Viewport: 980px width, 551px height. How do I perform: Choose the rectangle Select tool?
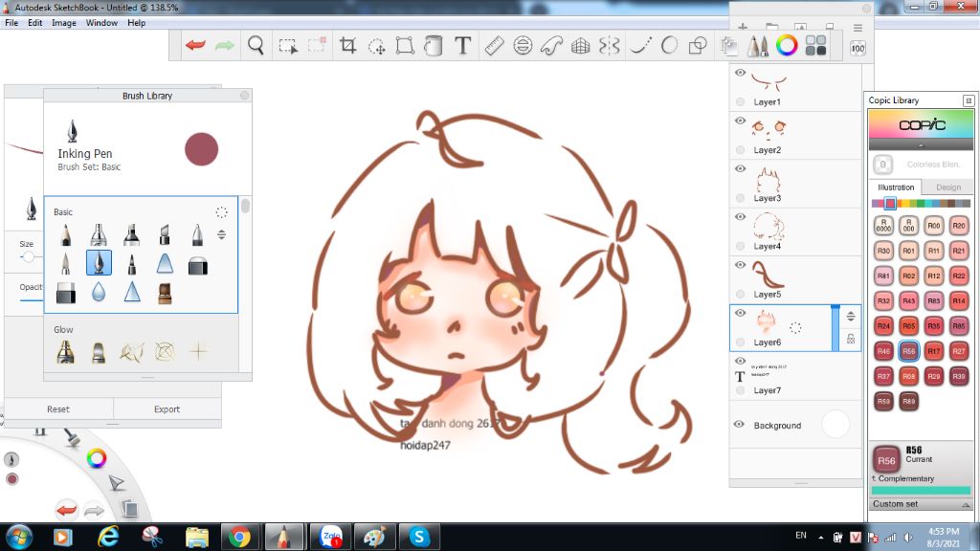287,46
